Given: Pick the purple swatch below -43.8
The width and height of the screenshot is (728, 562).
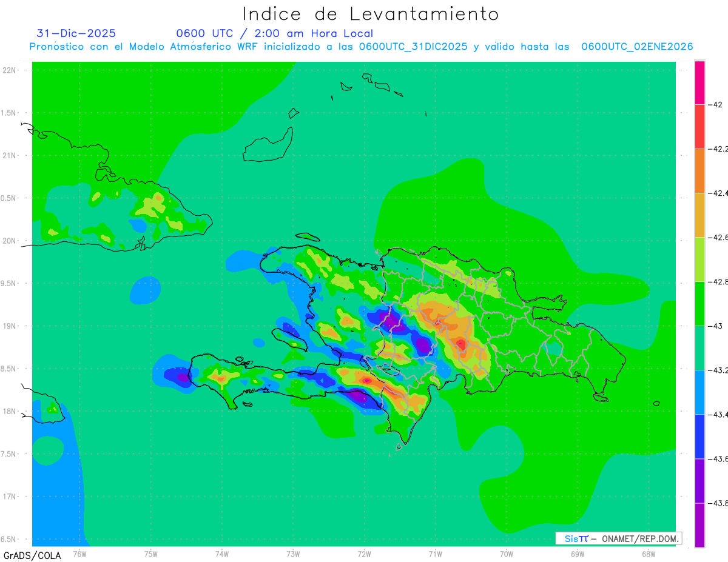Looking at the screenshot, I should [x=699, y=524].
